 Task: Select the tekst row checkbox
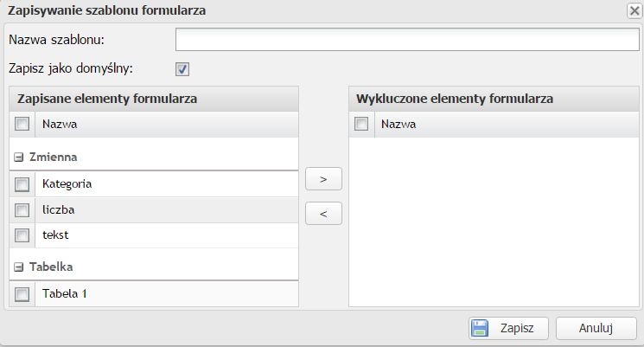pos(22,235)
